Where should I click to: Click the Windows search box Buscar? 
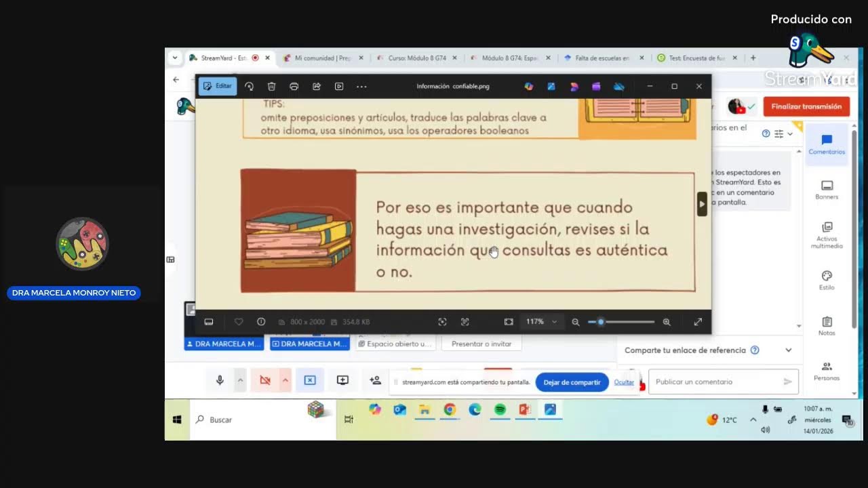[262, 420]
